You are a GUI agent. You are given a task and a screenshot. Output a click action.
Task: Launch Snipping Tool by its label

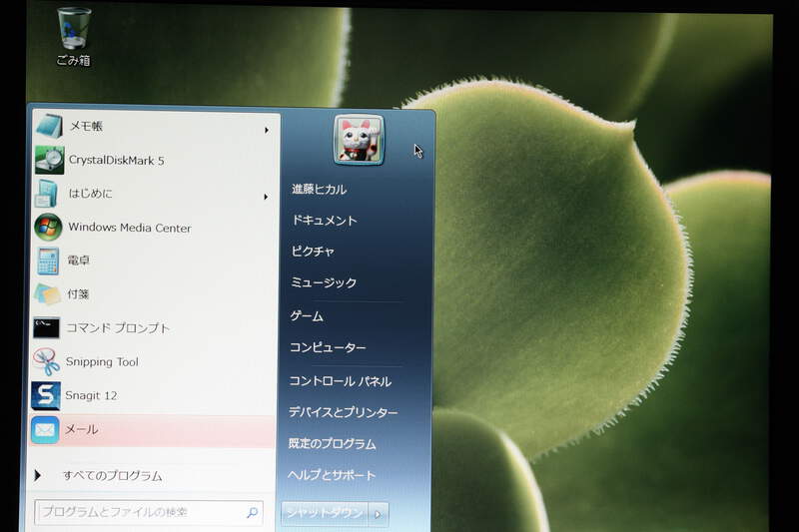102,362
